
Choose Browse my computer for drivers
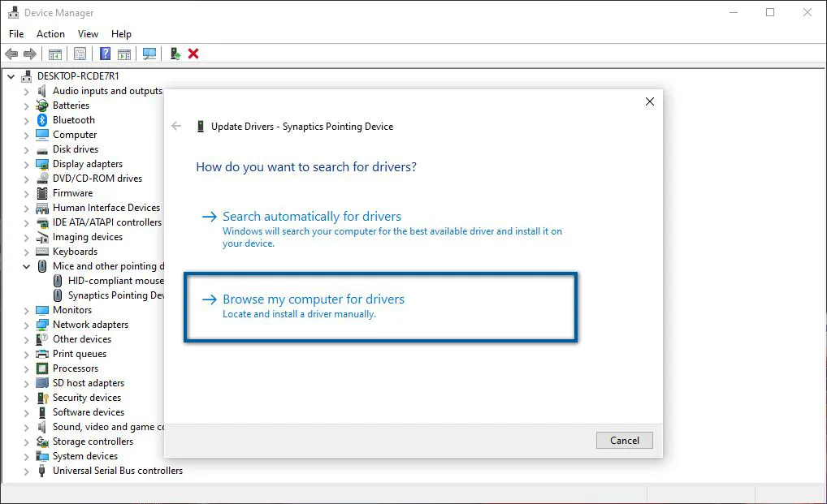coord(315,299)
